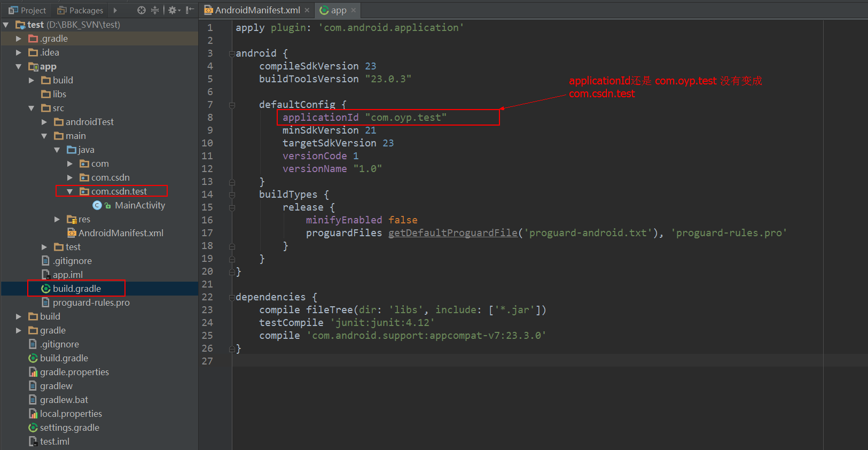Fold the release block gutter marker

click(x=232, y=207)
